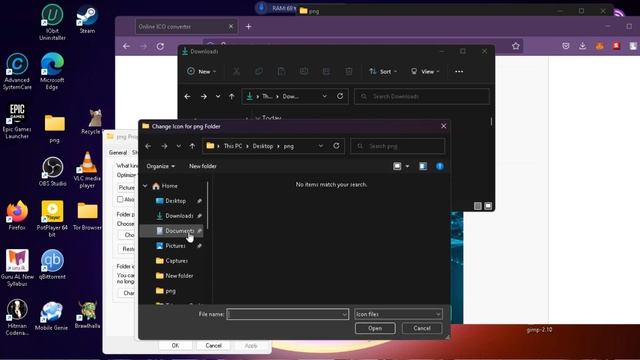Viewport: 640px width, 360px height.
Task: Open recent locations in Downloads window
Action: [218, 96]
